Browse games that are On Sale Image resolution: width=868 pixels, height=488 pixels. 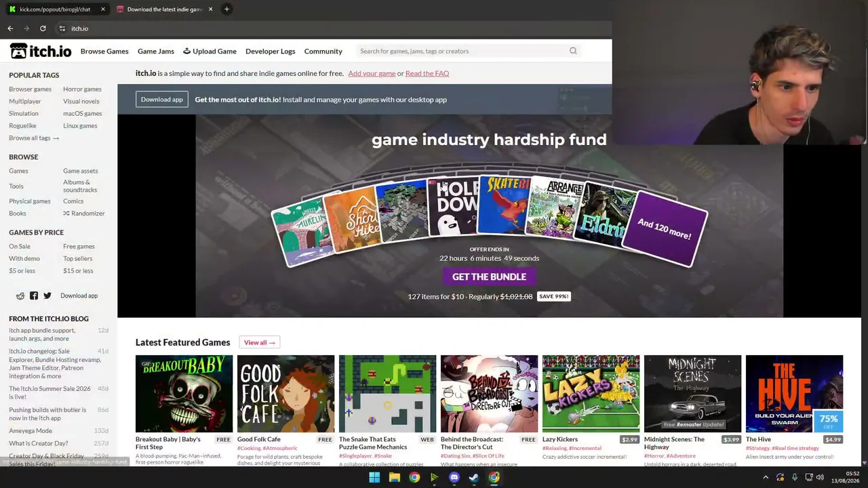[x=20, y=246]
